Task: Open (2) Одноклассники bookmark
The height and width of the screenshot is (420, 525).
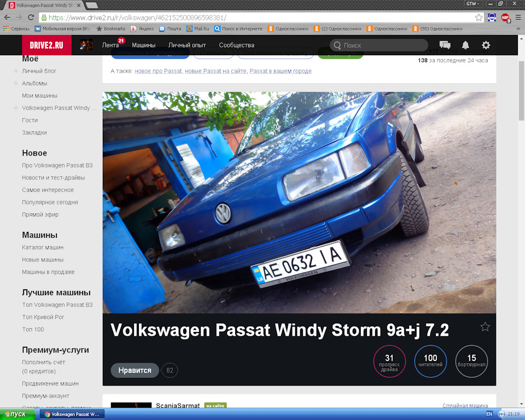Action: pyautogui.click(x=337, y=29)
